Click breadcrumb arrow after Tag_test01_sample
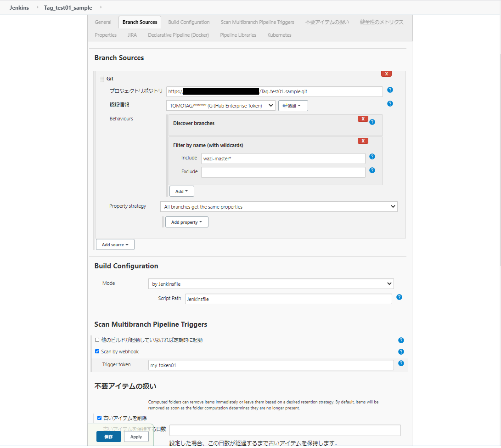Image resolution: width=501 pixels, height=448 pixels. tap(101, 7)
